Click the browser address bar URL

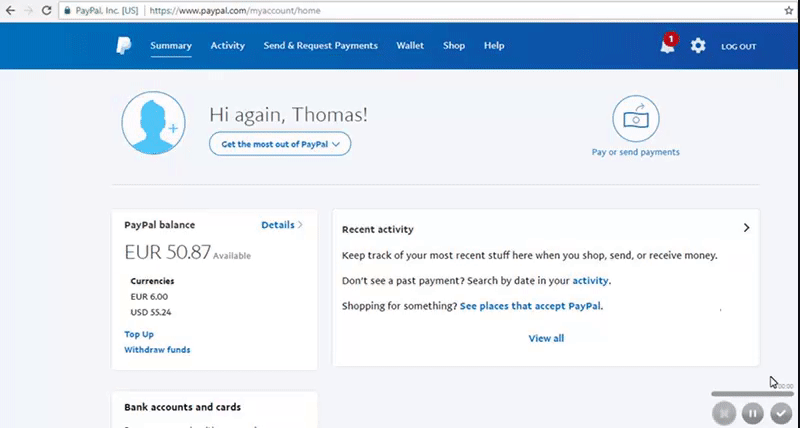coord(235,10)
